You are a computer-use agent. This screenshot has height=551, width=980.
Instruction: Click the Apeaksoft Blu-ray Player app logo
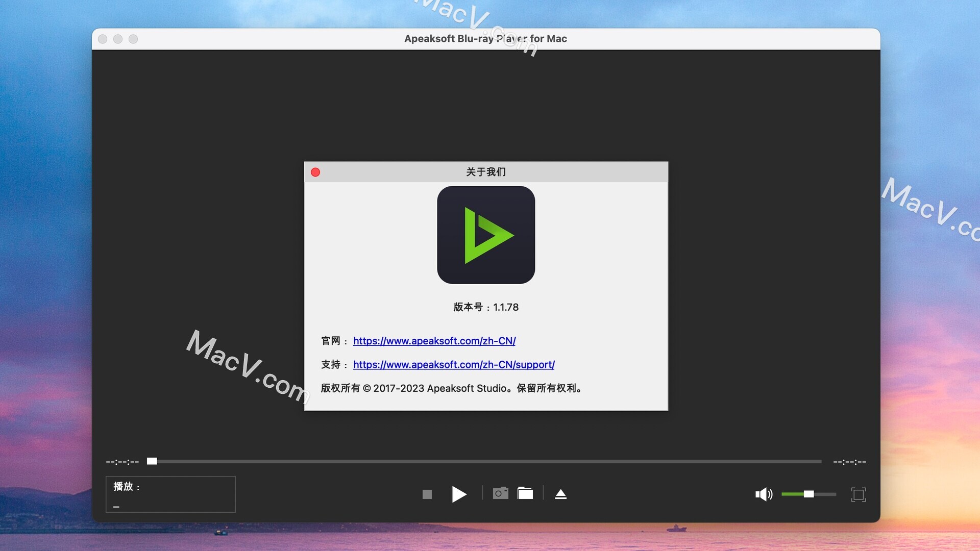[486, 235]
